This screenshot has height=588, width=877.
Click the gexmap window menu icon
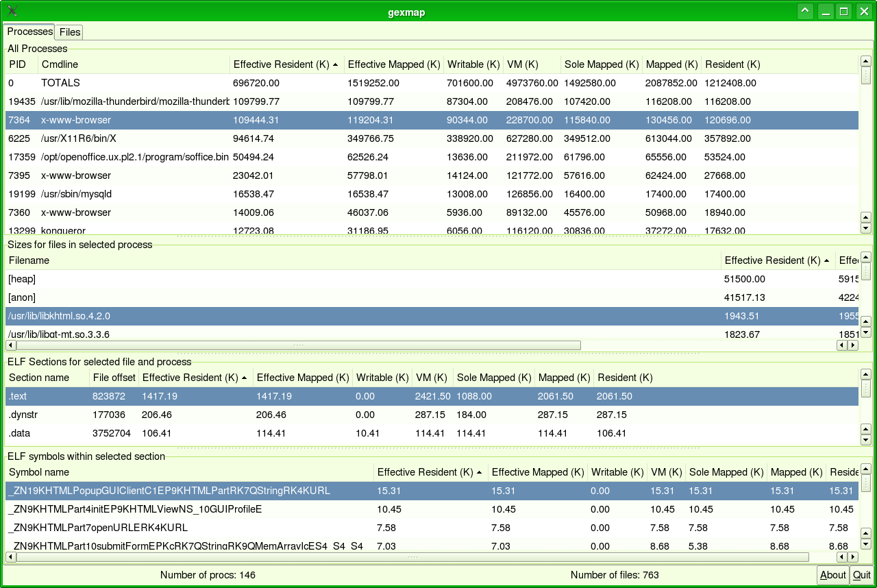[12, 11]
